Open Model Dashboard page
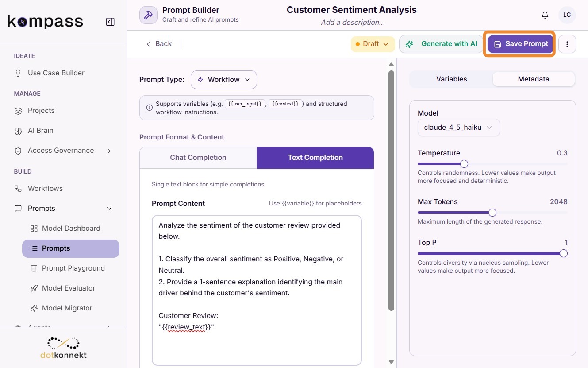Image resolution: width=588 pixels, height=368 pixels. coord(71,229)
